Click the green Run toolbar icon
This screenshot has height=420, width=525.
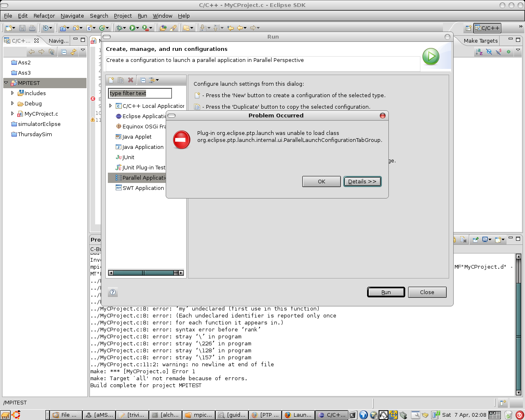tap(132, 28)
